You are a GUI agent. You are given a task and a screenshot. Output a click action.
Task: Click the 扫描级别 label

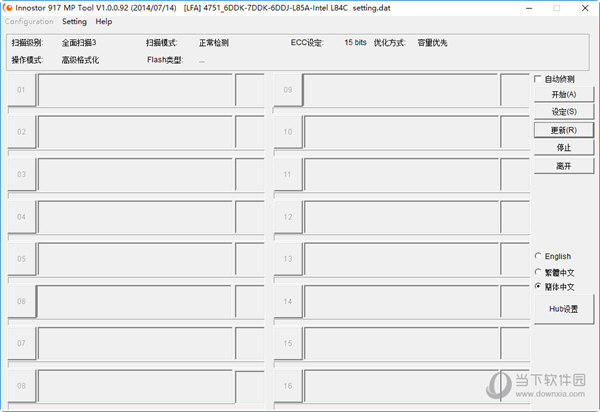(27, 42)
